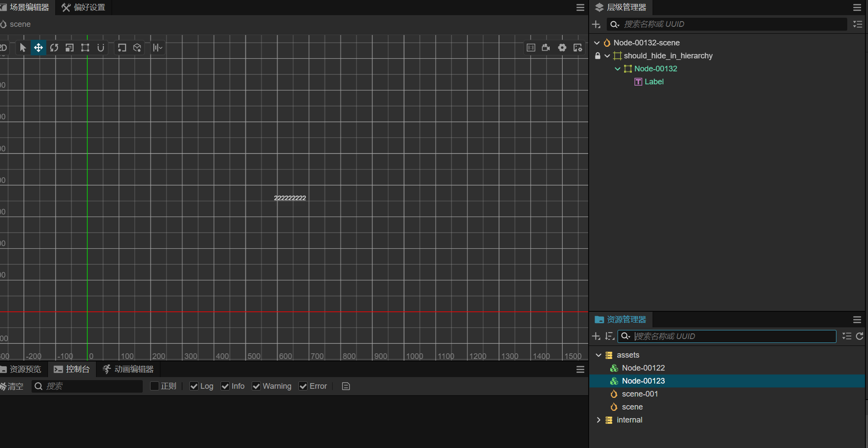The image size is (868, 448).
Task: Open the assets panel hamburger menu
Action: point(857,320)
